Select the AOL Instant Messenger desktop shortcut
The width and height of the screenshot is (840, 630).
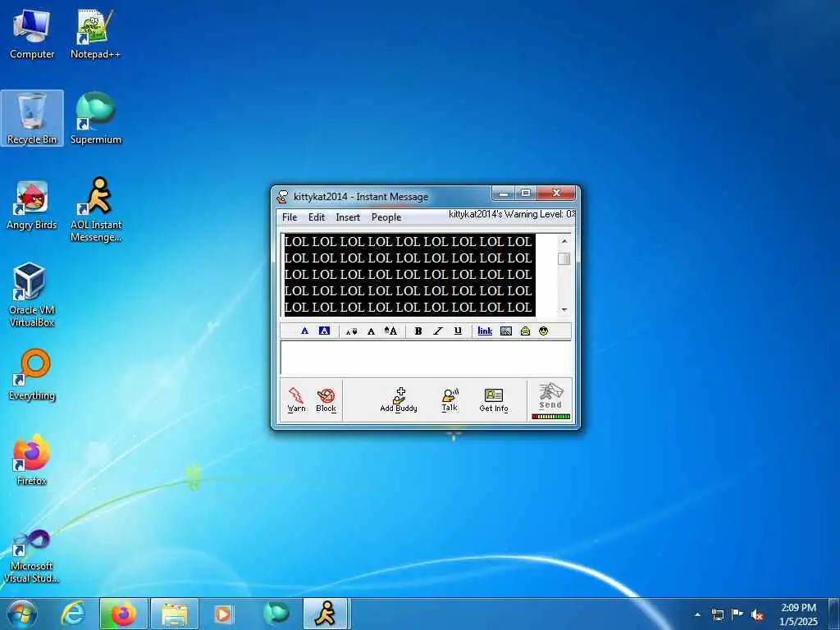pos(96,210)
